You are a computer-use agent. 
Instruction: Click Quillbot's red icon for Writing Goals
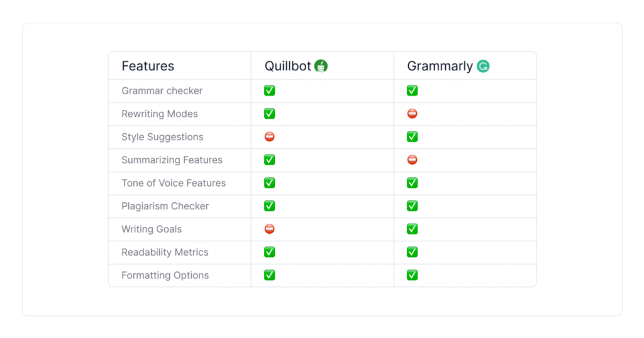coord(269,229)
